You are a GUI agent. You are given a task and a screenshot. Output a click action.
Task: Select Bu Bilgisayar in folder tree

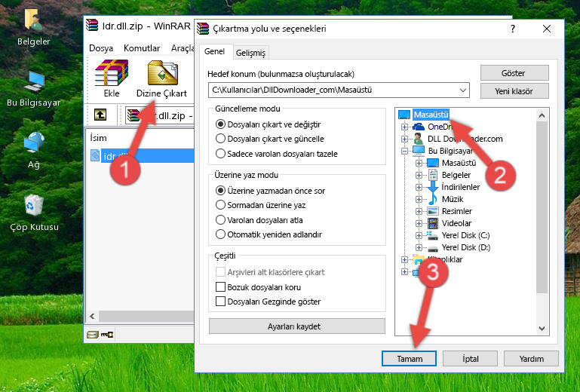(450, 151)
